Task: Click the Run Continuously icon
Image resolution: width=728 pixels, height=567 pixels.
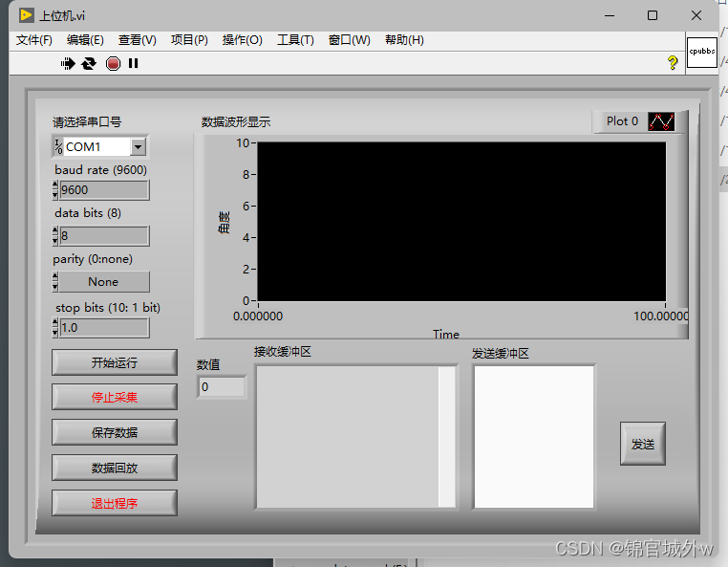Action: [89, 63]
